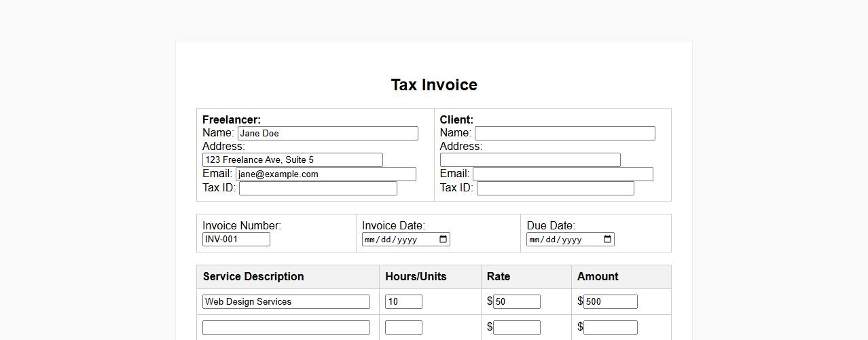The image size is (868, 340).
Task: Click the empty second-row Amount field
Action: tap(611, 327)
